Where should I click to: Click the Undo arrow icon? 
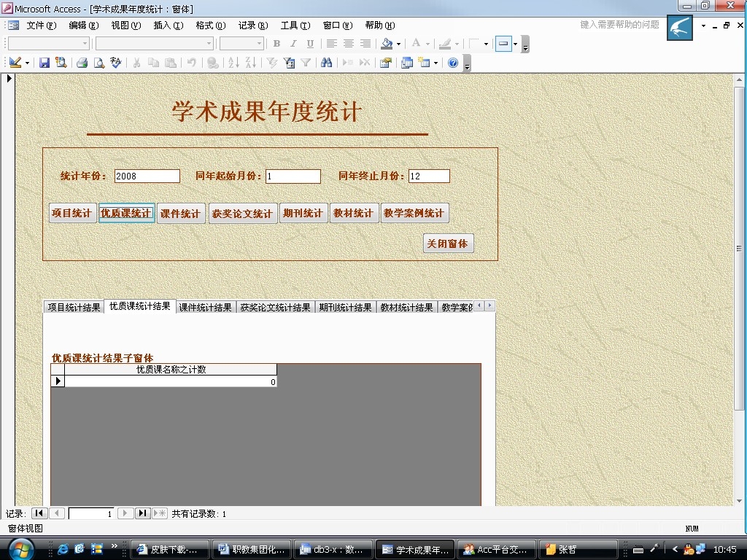tap(192, 63)
